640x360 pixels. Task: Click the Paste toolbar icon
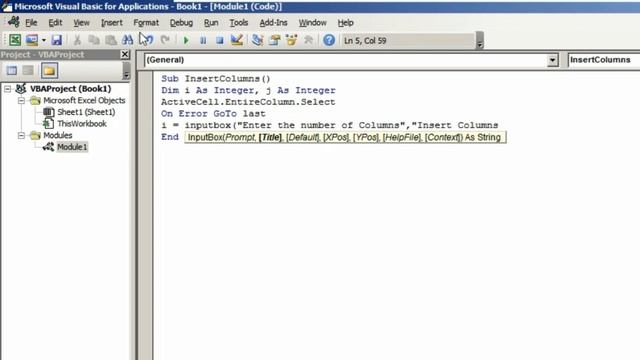click(110, 40)
